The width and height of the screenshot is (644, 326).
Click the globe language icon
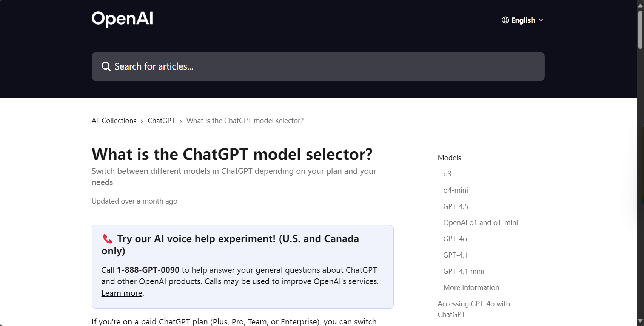tap(505, 20)
